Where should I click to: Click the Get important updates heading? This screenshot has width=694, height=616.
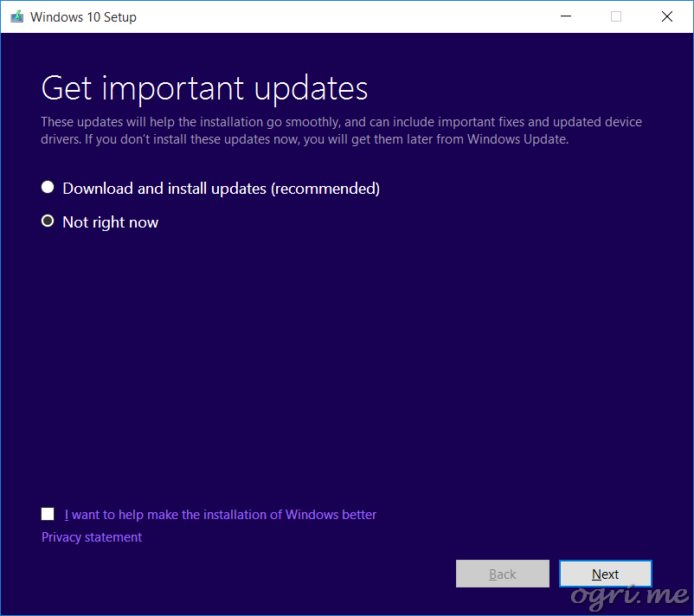point(204,88)
